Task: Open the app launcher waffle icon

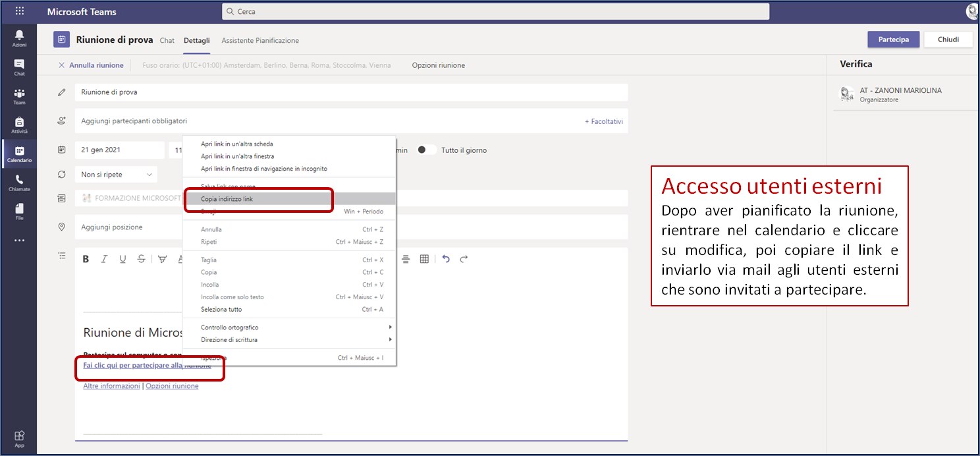Action: tap(19, 11)
